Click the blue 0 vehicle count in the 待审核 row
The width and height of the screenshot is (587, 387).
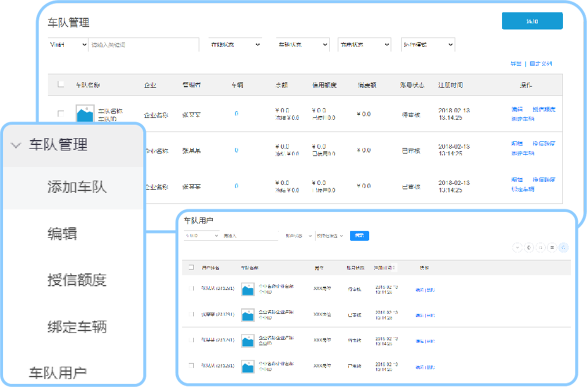pos(236,113)
